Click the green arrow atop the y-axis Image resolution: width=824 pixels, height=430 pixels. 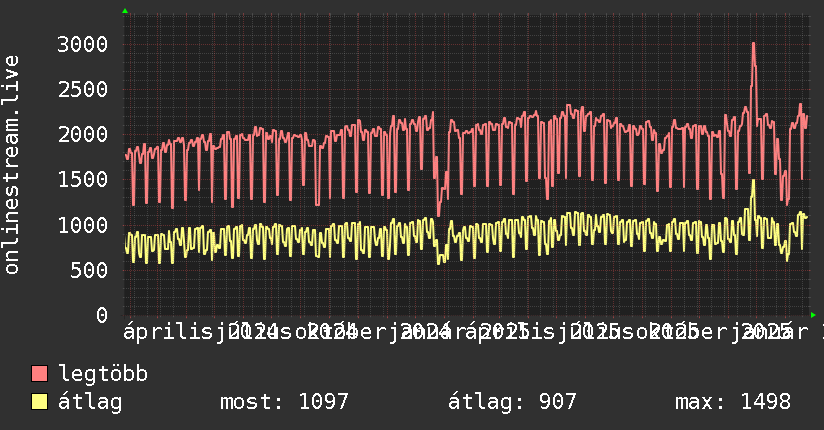125,11
